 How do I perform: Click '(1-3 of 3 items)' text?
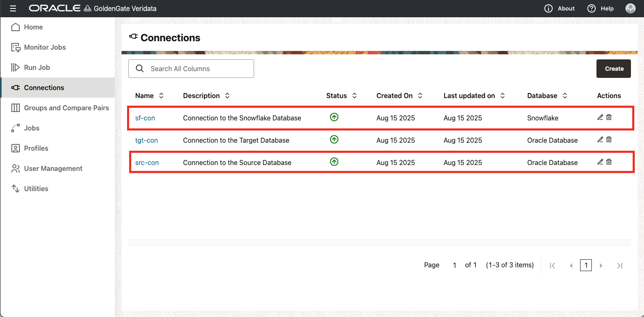click(510, 265)
